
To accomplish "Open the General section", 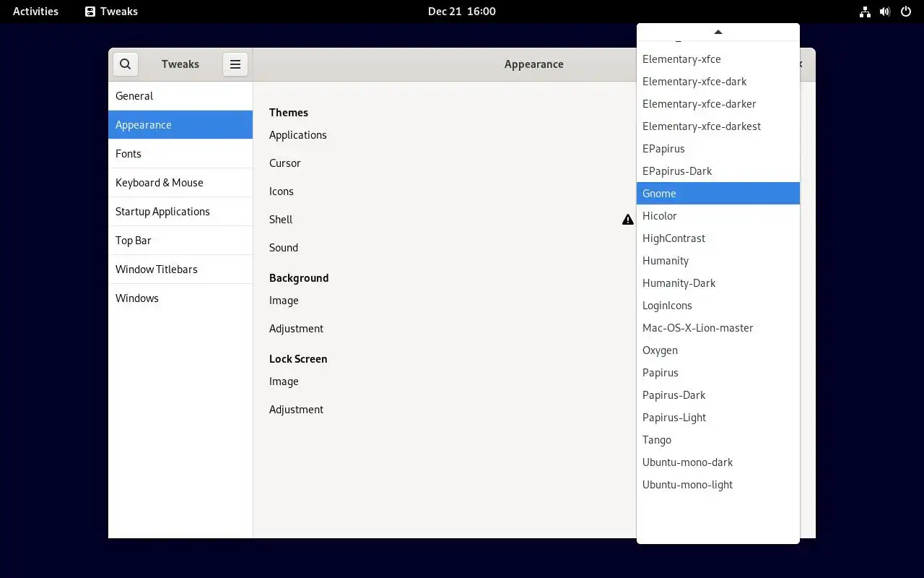I will click(180, 95).
